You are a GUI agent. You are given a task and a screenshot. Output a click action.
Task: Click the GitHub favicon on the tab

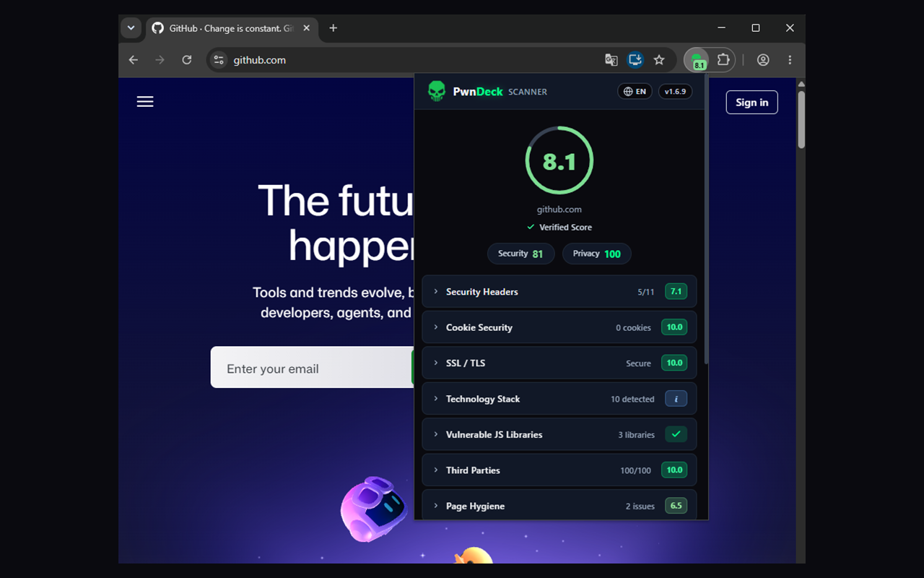pos(157,28)
